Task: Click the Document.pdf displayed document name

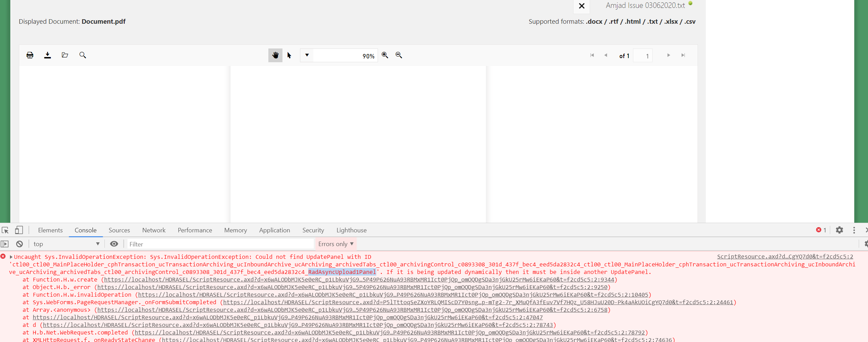Action: click(x=103, y=21)
